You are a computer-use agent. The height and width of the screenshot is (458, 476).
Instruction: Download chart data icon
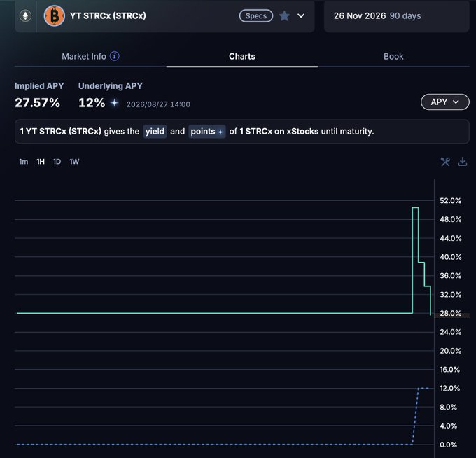tap(462, 162)
